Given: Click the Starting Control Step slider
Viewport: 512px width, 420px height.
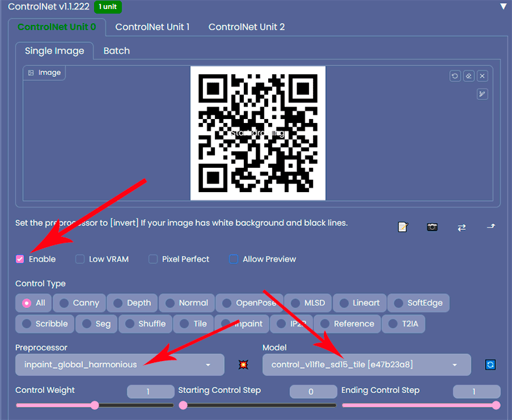Looking at the screenshot, I should (x=257, y=405).
